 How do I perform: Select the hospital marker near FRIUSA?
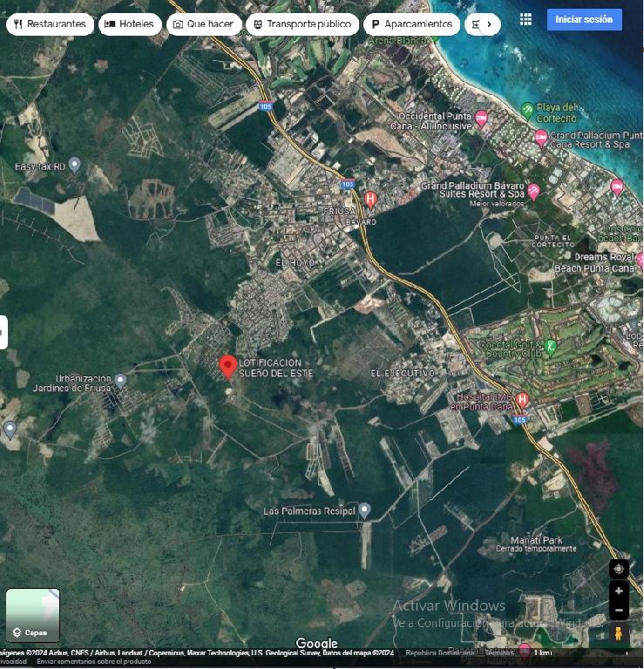click(370, 199)
